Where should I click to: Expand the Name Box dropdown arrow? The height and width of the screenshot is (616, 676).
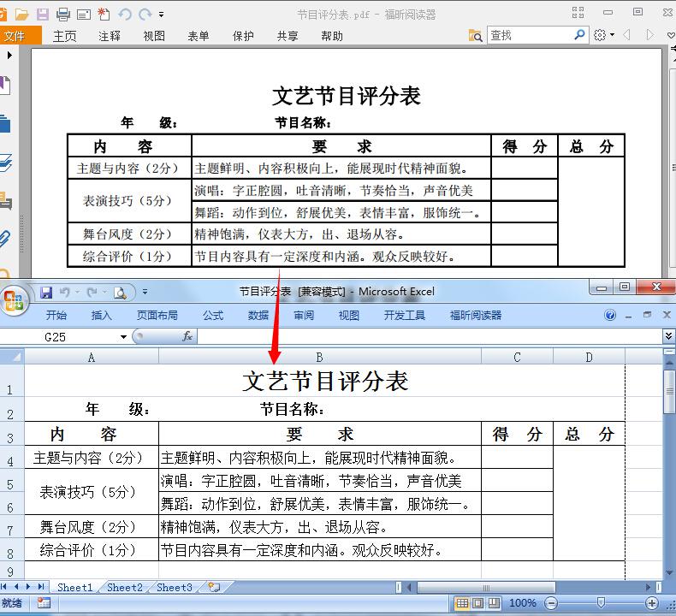[x=124, y=337]
